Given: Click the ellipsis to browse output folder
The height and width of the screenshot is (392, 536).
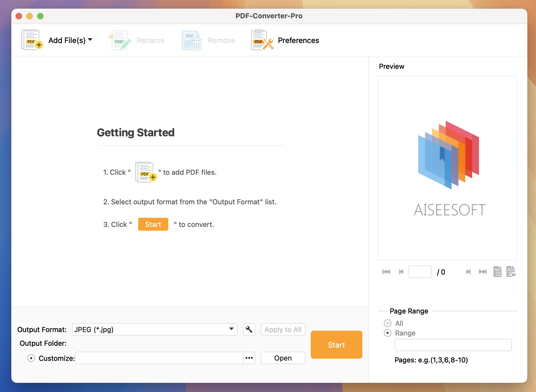Looking at the screenshot, I should coord(249,358).
